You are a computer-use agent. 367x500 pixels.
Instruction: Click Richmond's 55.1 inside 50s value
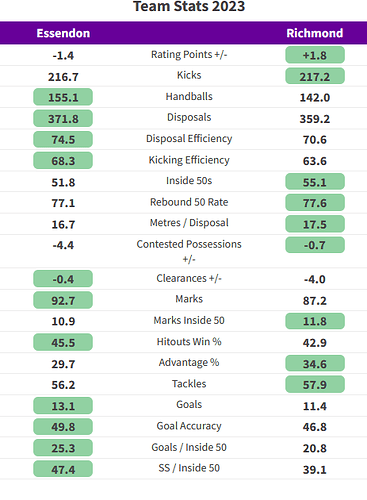(315, 182)
